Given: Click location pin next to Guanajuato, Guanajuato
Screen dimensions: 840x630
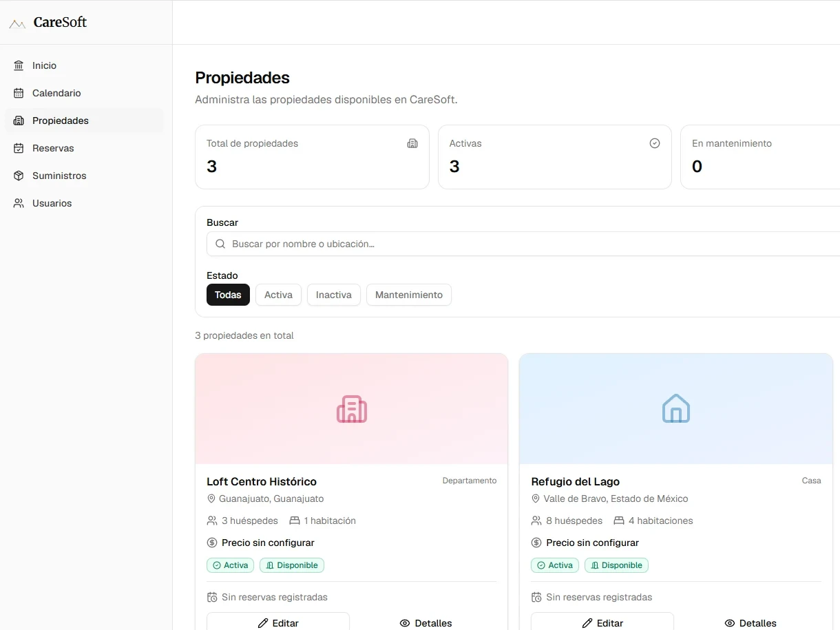Looking at the screenshot, I should [211, 498].
